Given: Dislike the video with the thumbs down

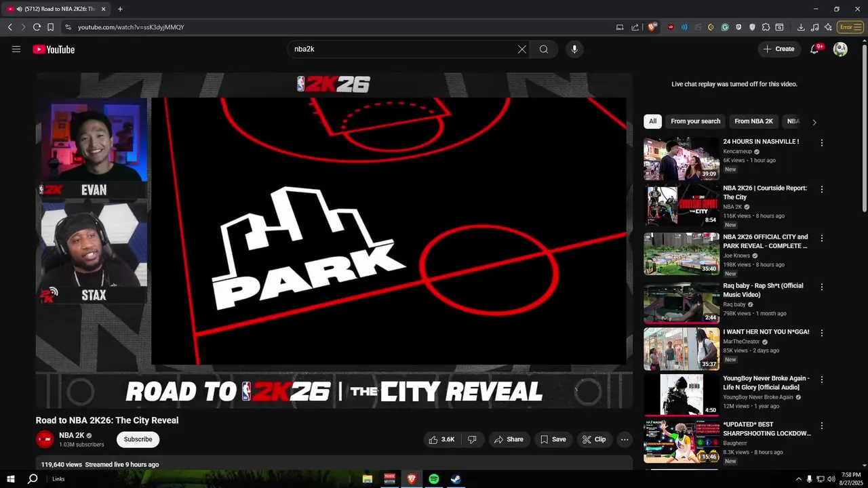Looking at the screenshot, I should (472, 439).
